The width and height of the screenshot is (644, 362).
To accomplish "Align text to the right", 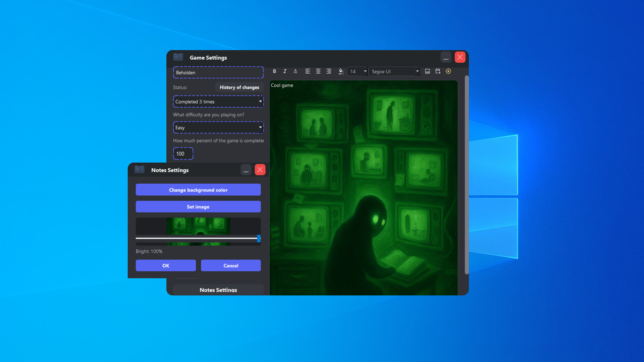I will (329, 71).
